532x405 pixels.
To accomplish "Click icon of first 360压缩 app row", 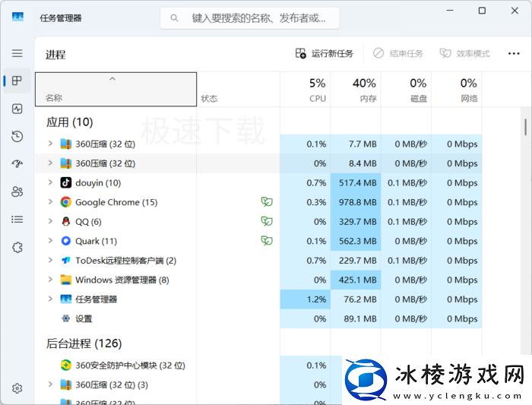I will (66, 144).
